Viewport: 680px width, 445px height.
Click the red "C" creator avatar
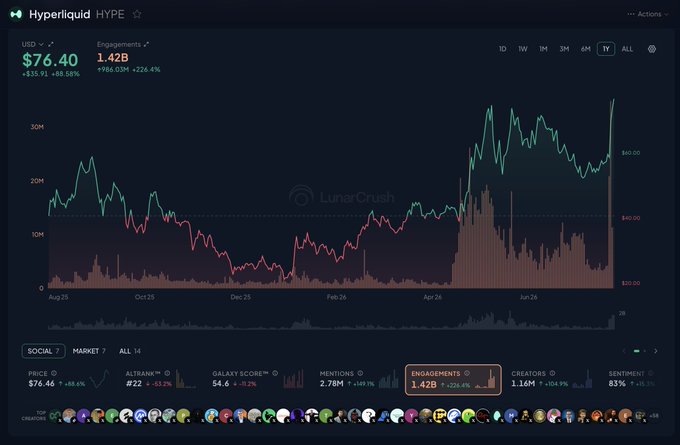[x=226, y=416]
